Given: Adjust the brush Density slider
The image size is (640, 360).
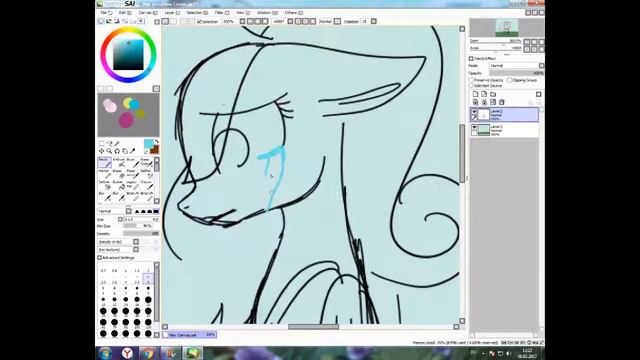Looking at the screenshot, I should 141,233.
